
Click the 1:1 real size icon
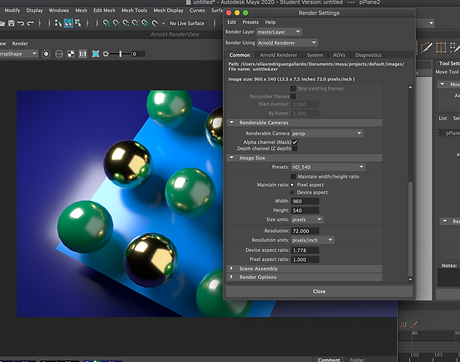click(82, 54)
